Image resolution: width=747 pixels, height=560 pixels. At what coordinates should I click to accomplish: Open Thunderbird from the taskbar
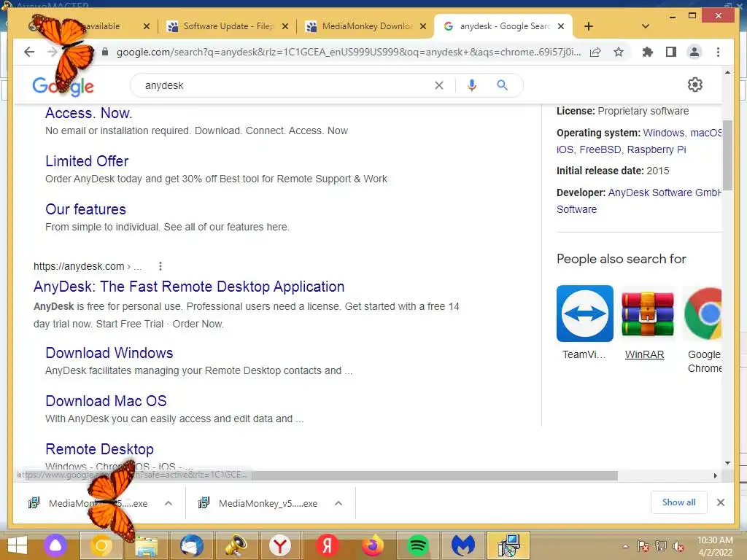click(192, 545)
